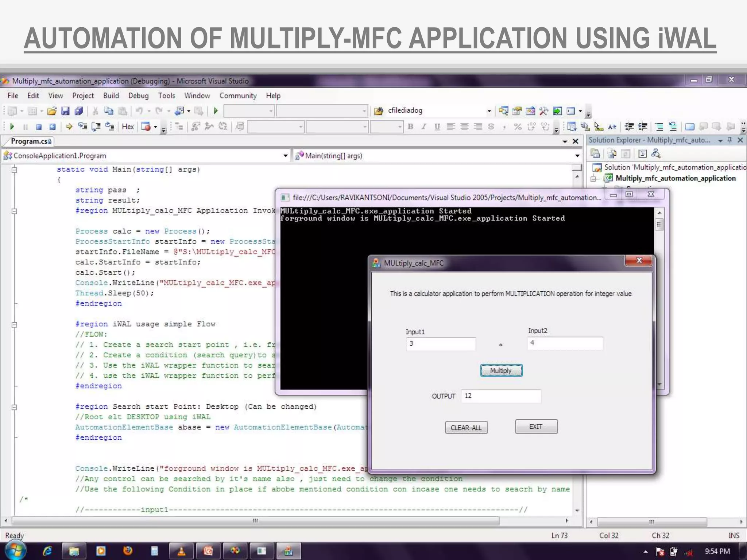Select the Program.cs editor tab
The height and width of the screenshot is (560, 747).
(31, 141)
